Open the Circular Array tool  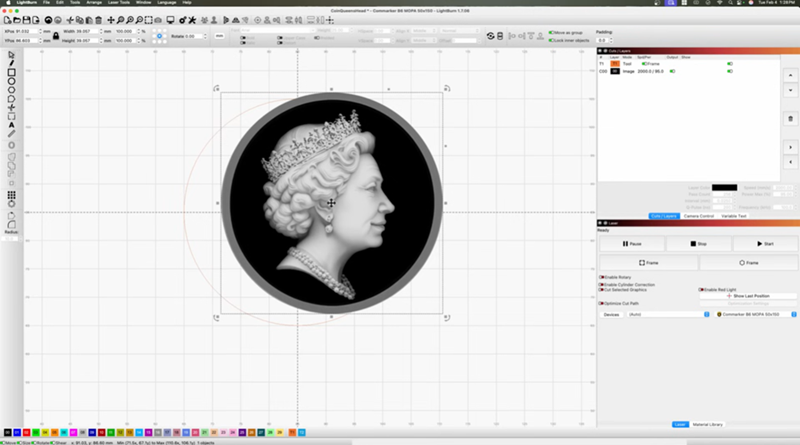pos(11,204)
